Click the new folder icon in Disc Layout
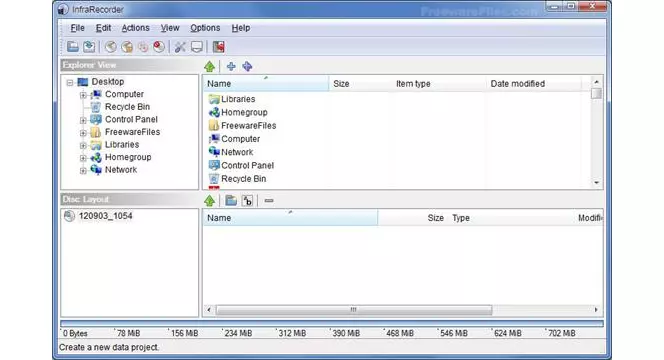The height and width of the screenshot is (360, 664). tap(231, 201)
